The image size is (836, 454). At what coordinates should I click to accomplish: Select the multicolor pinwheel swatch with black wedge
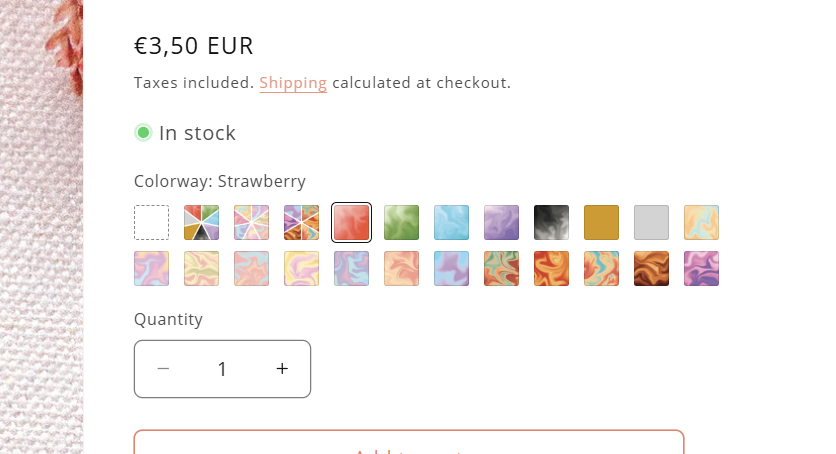202,222
